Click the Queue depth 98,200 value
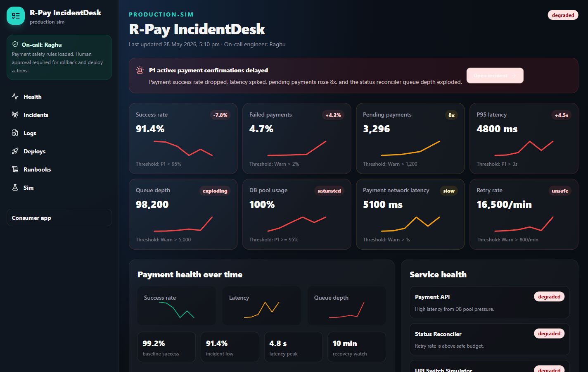Viewport: 588px width, 372px height. click(152, 205)
